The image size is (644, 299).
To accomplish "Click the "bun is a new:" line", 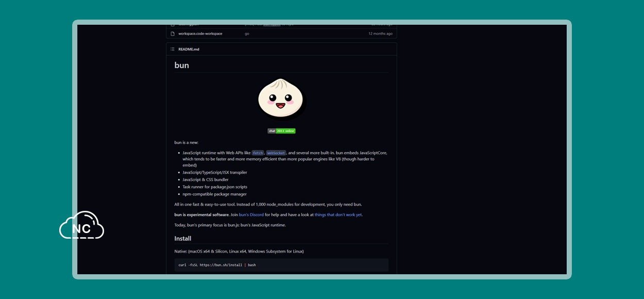I will point(187,142).
